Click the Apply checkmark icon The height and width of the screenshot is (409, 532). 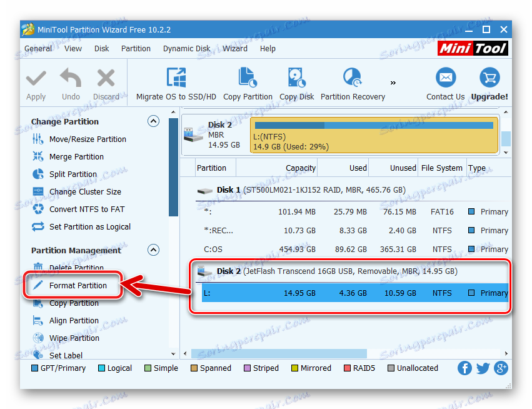36,79
